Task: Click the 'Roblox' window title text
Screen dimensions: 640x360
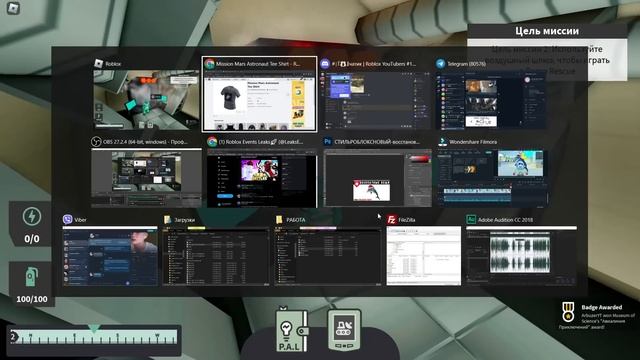Action: click(113, 64)
